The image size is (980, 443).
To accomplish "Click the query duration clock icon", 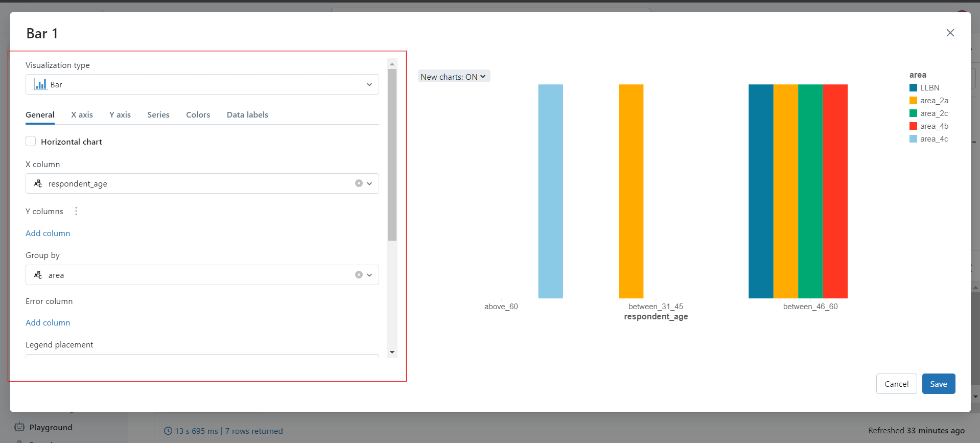I will [168, 431].
